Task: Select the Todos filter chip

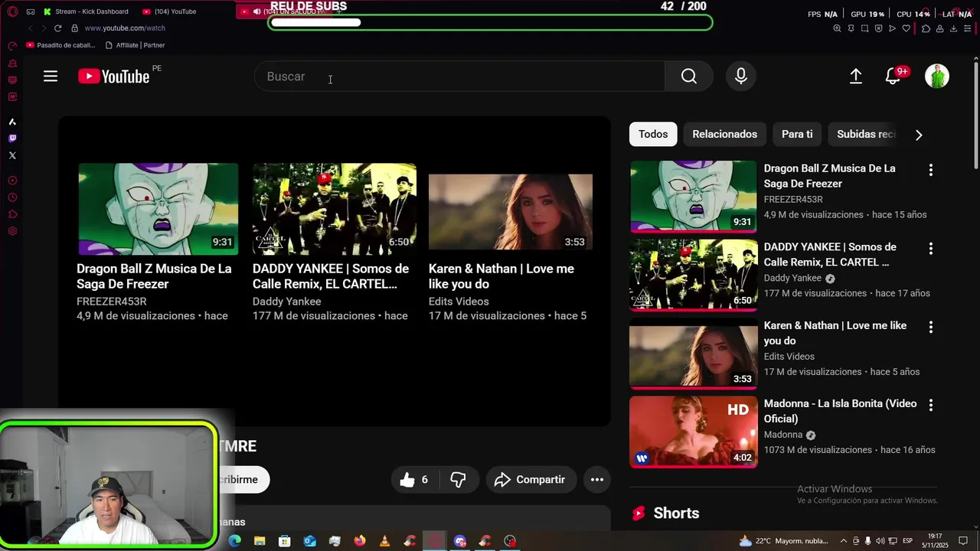Action: pyautogui.click(x=653, y=134)
